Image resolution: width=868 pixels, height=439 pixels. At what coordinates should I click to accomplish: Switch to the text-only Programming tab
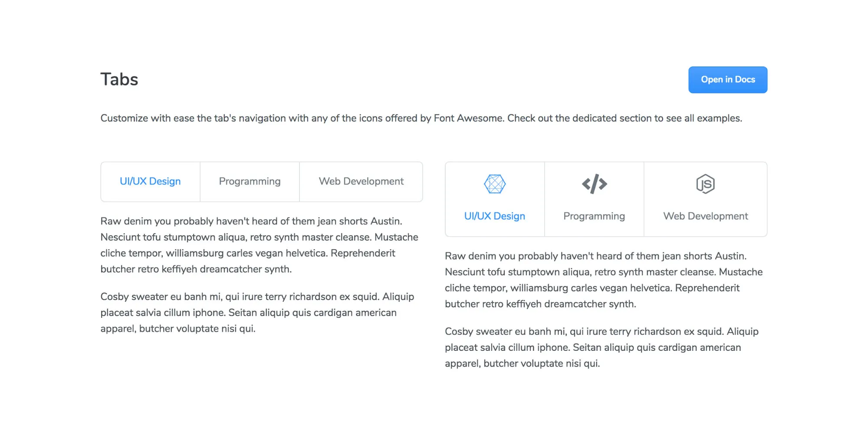250,182
